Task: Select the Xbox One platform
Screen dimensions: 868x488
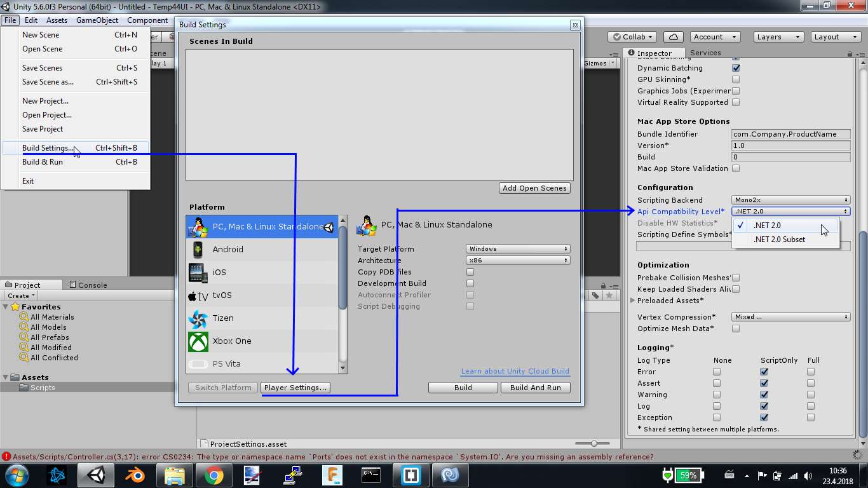Action: [262, 341]
